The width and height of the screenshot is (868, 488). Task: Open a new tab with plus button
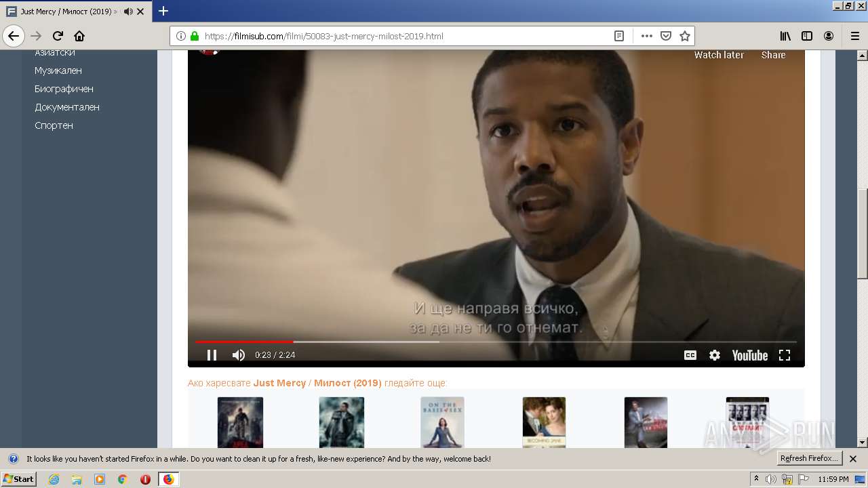tap(163, 11)
